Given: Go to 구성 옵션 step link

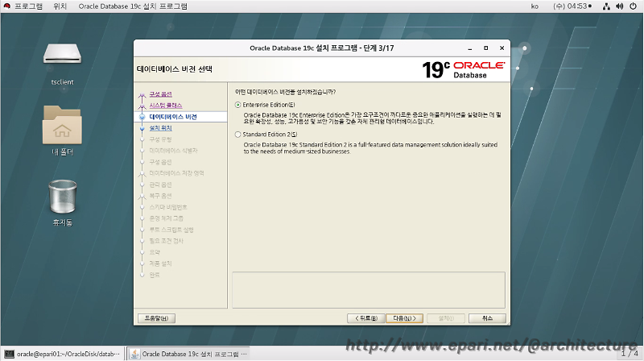Looking at the screenshot, I should (160, 94).
